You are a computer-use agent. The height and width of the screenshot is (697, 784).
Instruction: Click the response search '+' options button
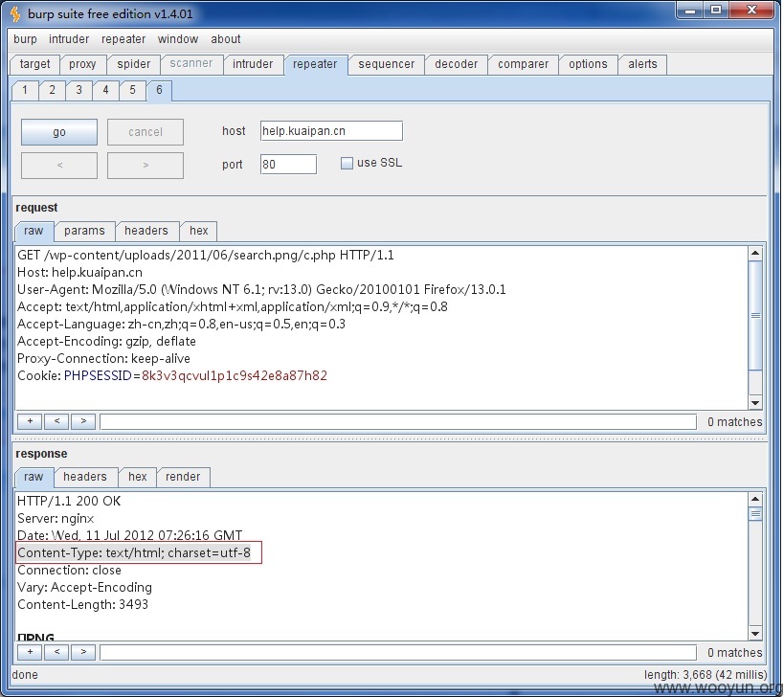coord(30,652)
